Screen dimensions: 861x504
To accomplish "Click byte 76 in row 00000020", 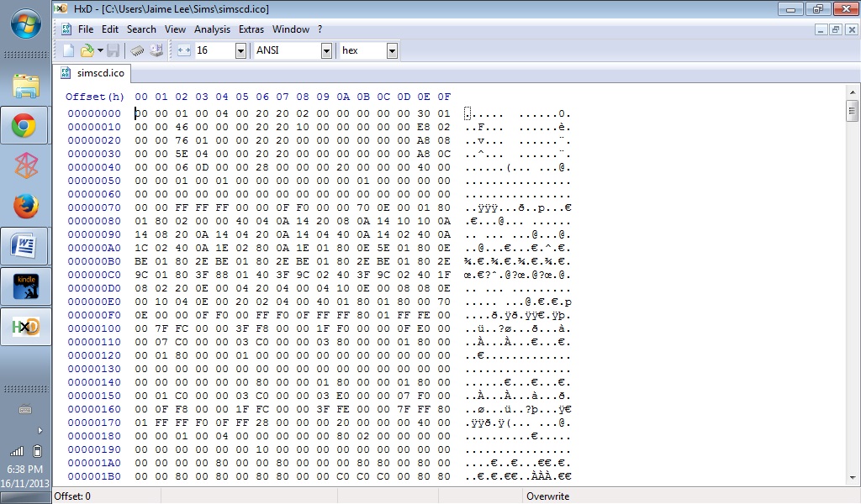I will click(x=182, y=140).
